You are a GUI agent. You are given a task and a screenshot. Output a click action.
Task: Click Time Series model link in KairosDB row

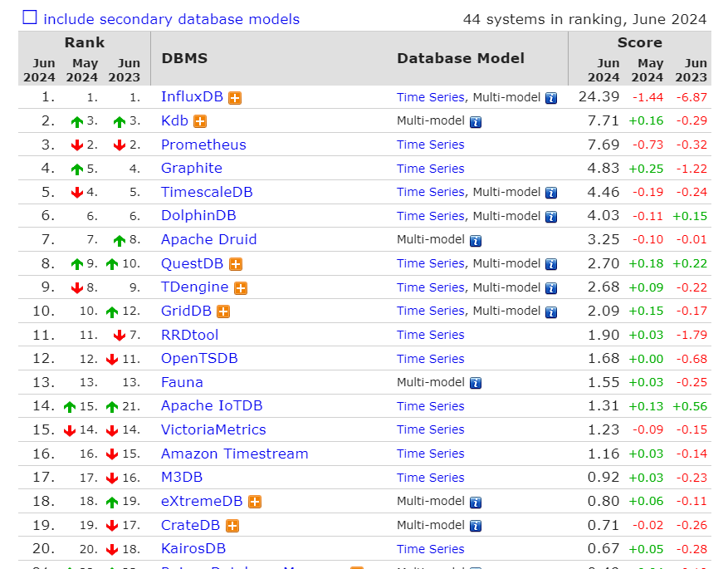430,549
